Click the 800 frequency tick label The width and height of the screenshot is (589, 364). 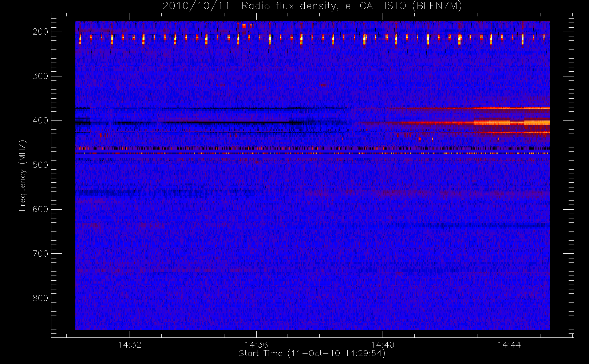pyautogui.click(x=40, y=298)
